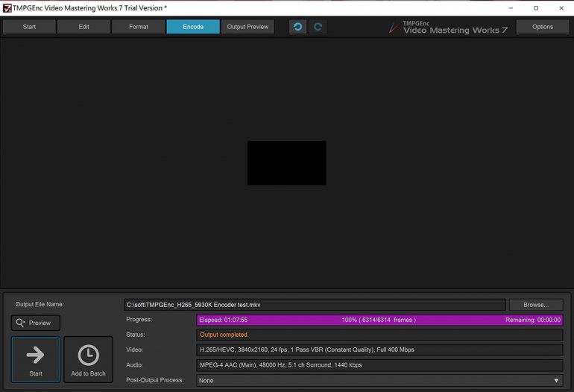Click the '100% ( 6314/6314 frames )' text
This screenshot has width=574, height=392.
(379, 320)
